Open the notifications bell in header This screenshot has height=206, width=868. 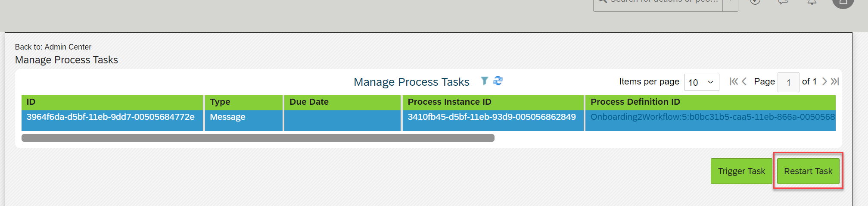click(x=812, y=2)
